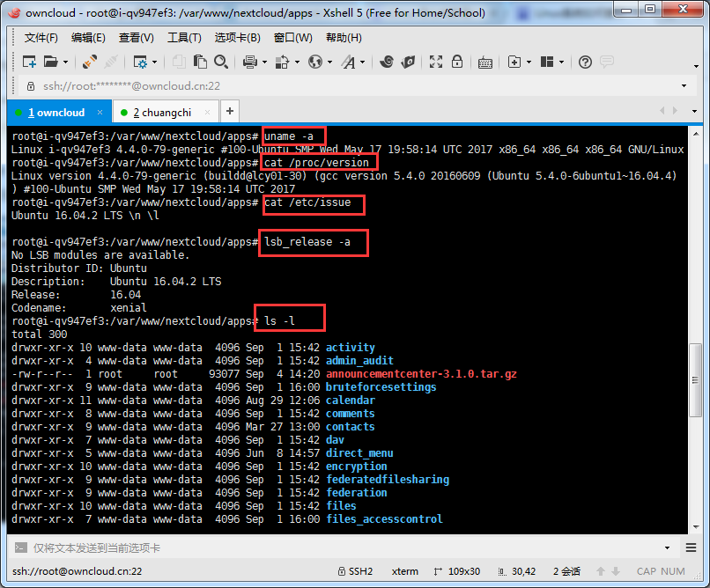Viewport: 710px width, 588px height.
Task: Click the lock screen padlock icon
Action: (457, 62)
